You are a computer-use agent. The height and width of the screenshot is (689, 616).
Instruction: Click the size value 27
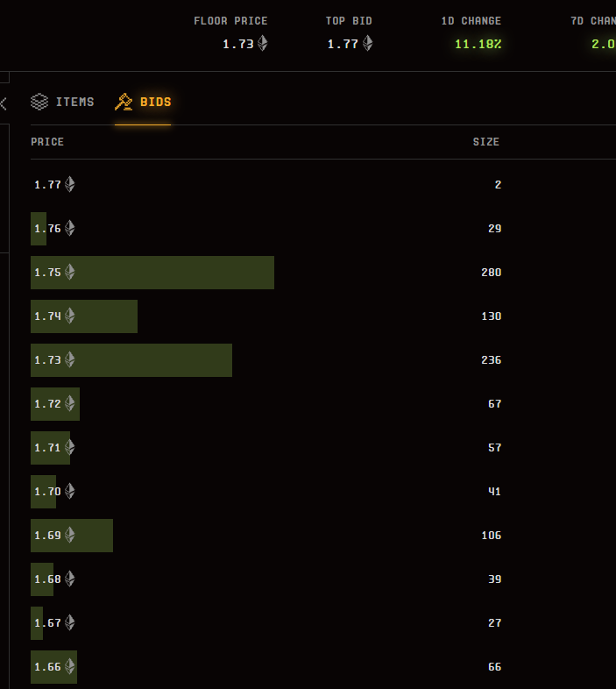coord(495,623)
